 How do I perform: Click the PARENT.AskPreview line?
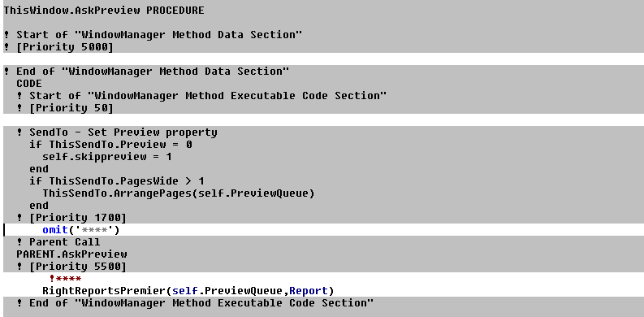pyautogui.click(x=71, y=254)
